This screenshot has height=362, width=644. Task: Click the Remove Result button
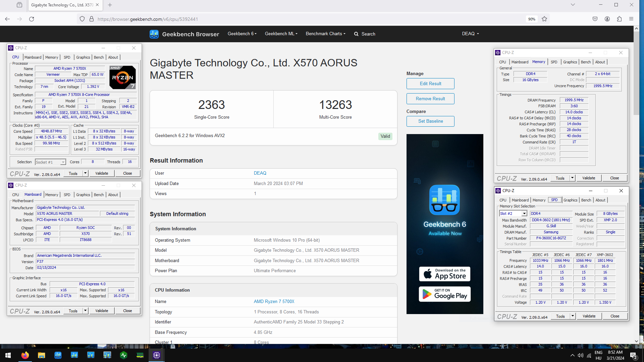tap(430, 99)
